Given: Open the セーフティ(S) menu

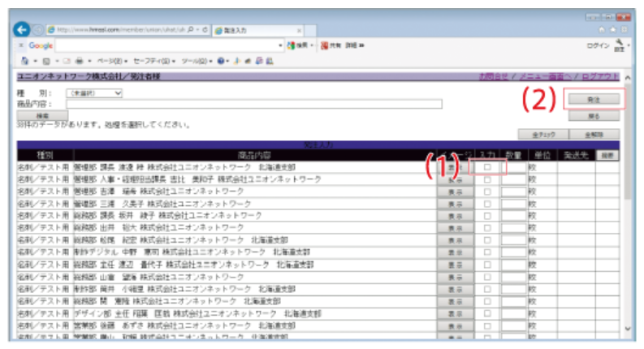Looking at the screenshot, I should coord(154,61).
